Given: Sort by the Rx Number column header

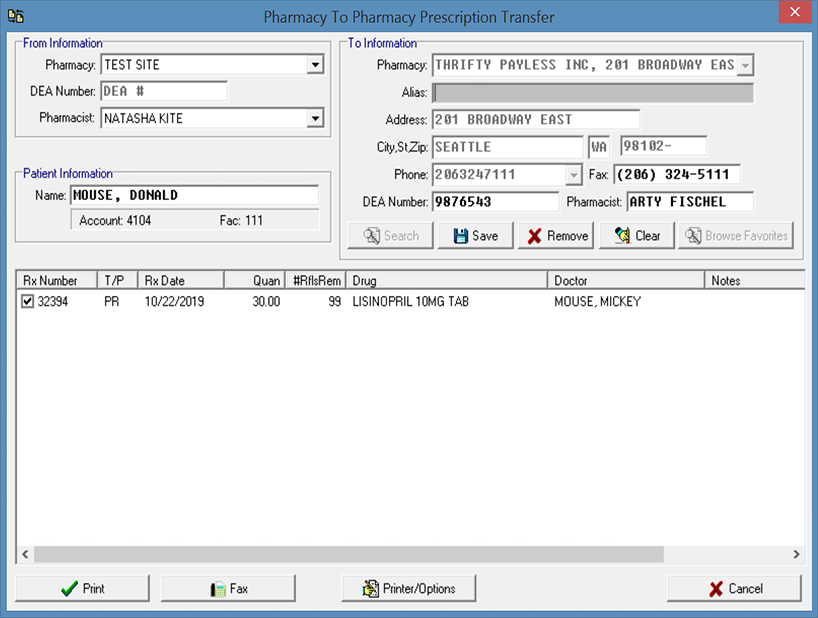Looking at the screenshot, I should pos(56,281).
